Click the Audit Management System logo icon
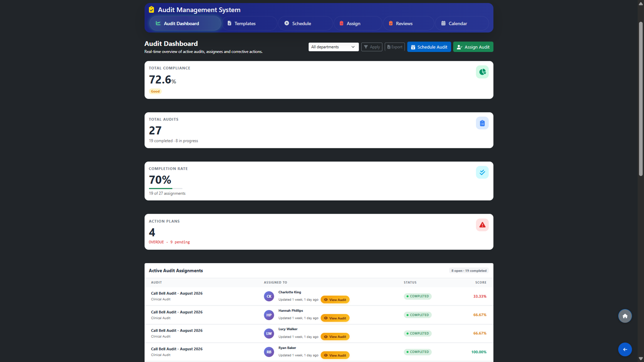The width and height of the screenshot is (644, 362). (x=151, y=10)
